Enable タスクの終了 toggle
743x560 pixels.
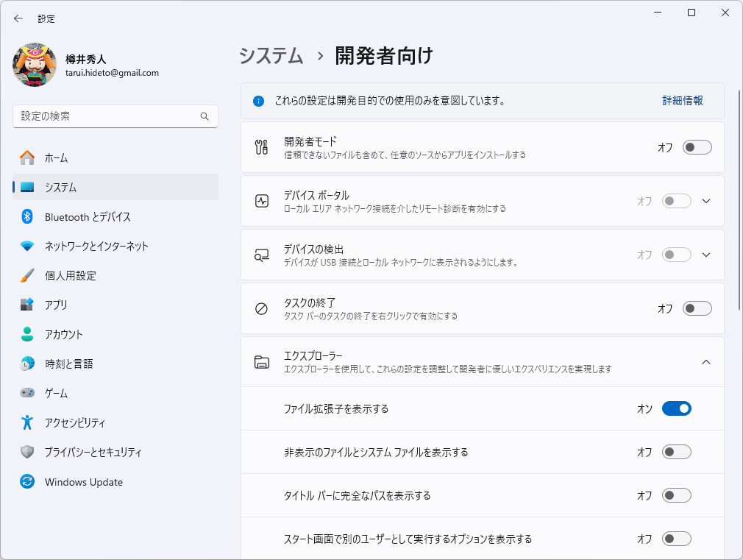(x=696, y=308)
